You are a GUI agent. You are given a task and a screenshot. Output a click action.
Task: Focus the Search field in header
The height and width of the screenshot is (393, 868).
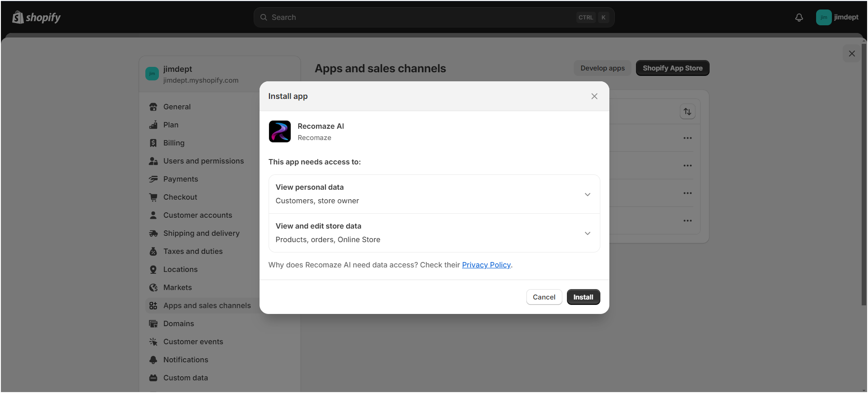[x=434, y=17]
